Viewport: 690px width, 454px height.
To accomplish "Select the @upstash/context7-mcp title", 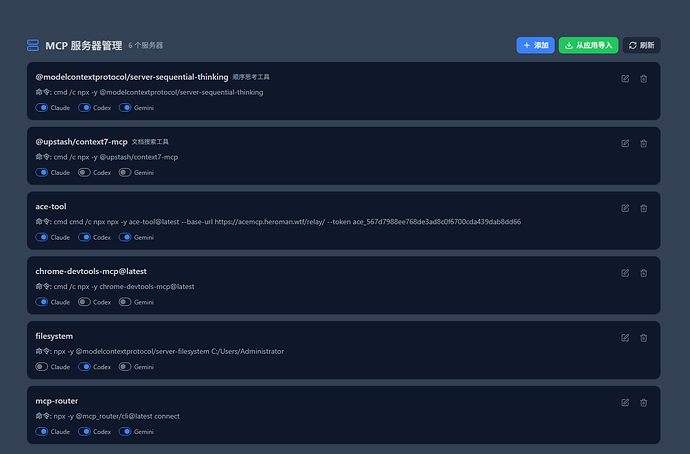I will [81, 142].
